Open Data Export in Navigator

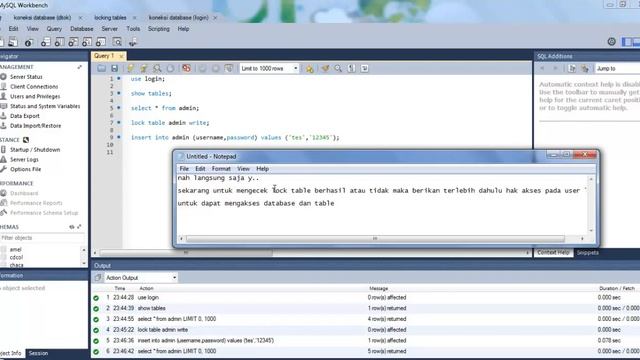(x=24, y=116)
